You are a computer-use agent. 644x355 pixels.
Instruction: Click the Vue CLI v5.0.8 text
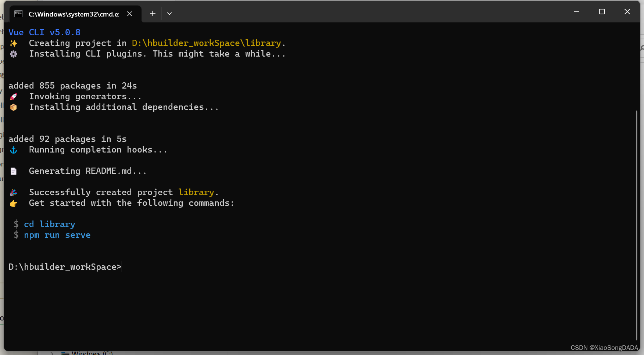[44, 32]
